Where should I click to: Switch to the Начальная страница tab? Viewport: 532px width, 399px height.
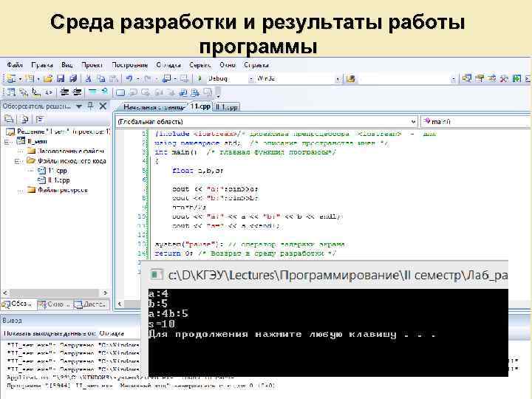click(x=154, y=107)
